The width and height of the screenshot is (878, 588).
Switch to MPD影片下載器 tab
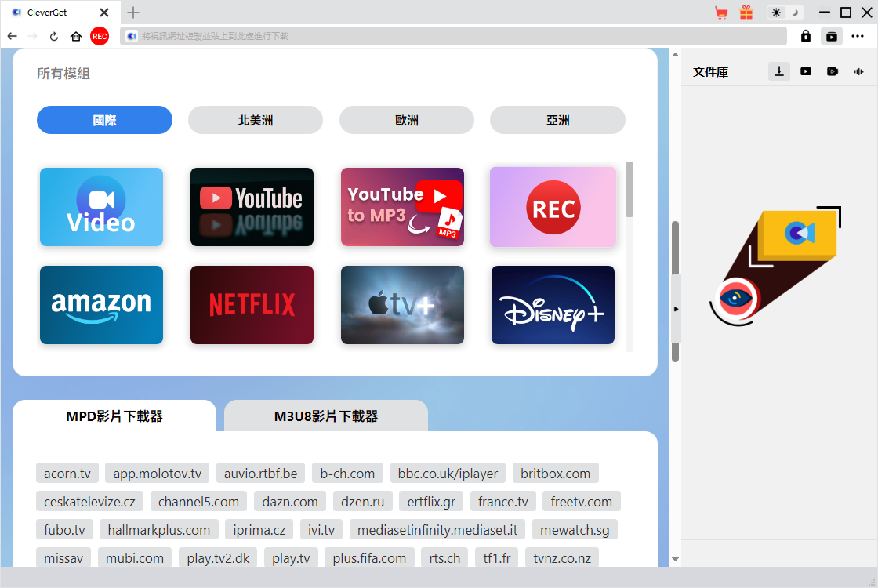pos(114,416)
